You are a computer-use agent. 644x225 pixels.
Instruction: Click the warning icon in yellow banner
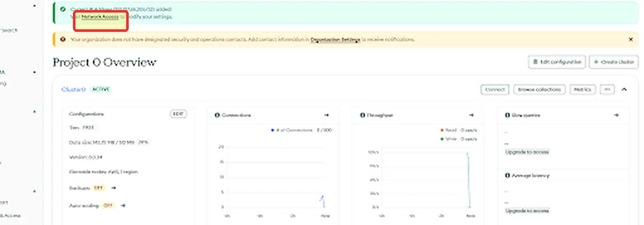pyautogui.click(x=63, y=39)
